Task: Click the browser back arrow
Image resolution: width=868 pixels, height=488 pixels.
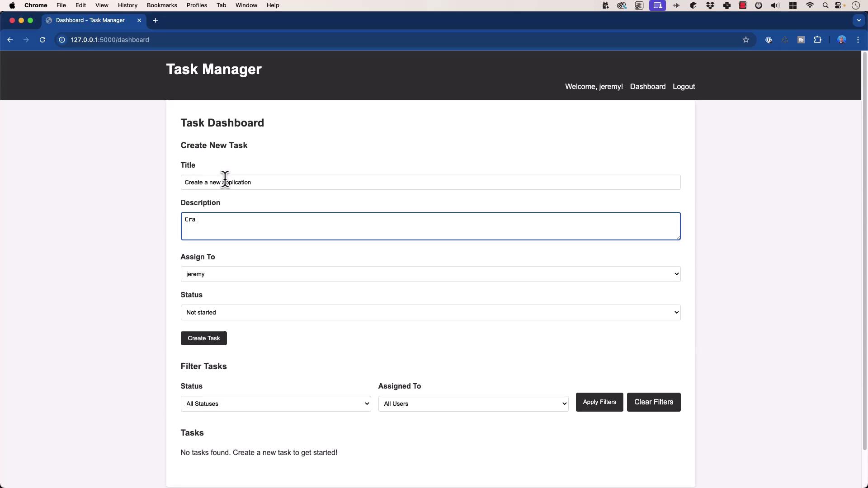Action: pyautogui.click(x=10, y=40)
